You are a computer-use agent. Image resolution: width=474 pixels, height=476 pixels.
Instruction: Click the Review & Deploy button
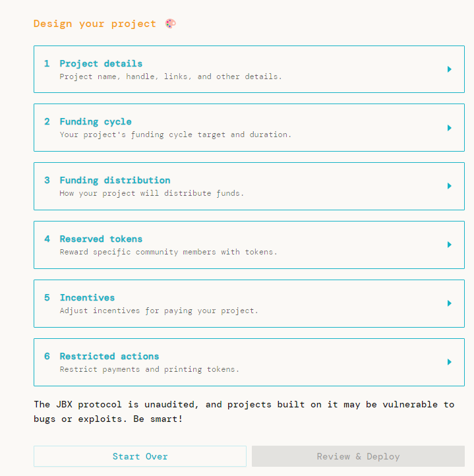359,456
